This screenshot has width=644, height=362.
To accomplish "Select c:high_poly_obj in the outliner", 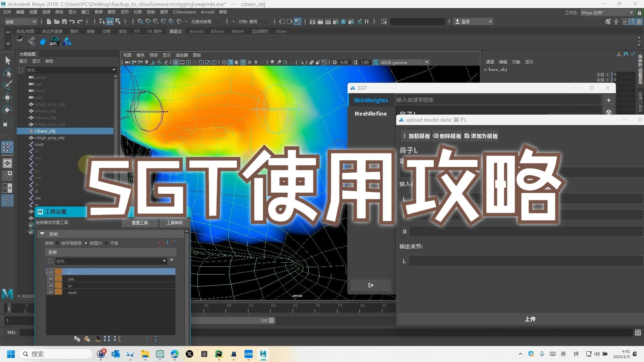I will 50,138.
